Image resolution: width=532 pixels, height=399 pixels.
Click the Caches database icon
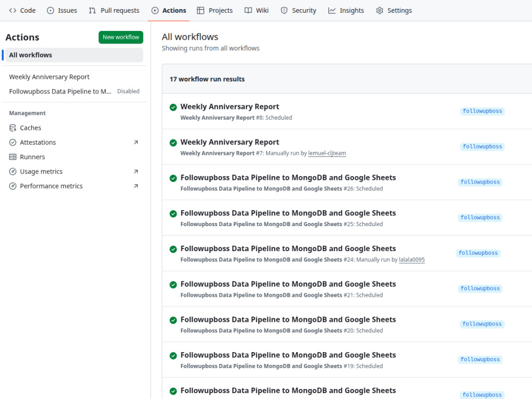[x=13, y=128]
